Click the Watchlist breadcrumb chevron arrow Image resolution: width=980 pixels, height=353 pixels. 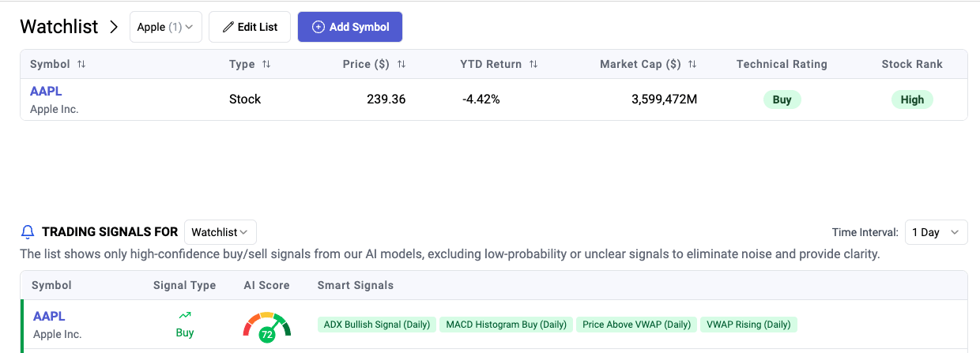coord(114,27)
